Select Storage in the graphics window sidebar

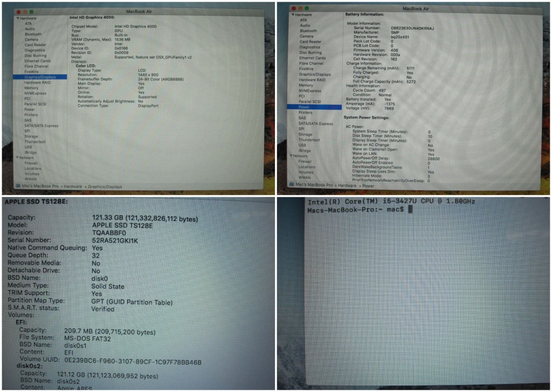pyautogui.click(x=31, y=136)
